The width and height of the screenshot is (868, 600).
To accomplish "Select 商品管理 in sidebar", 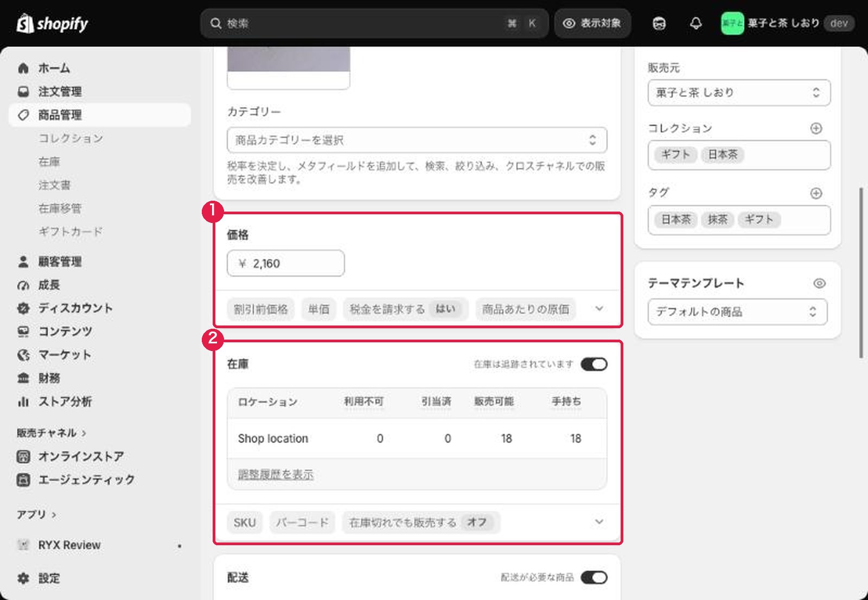I will coord(100,115).
